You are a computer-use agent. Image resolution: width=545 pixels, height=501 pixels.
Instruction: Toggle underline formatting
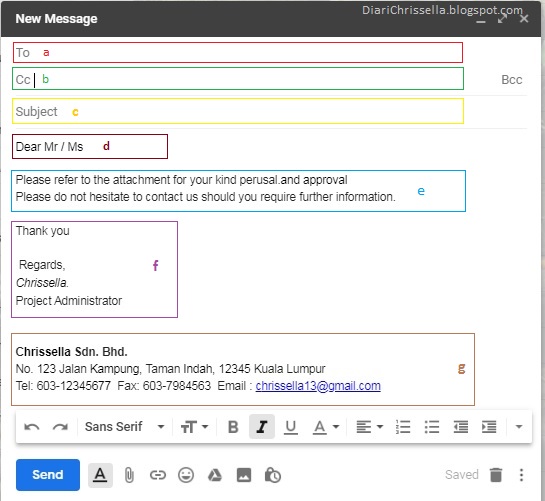click(291, 427)
